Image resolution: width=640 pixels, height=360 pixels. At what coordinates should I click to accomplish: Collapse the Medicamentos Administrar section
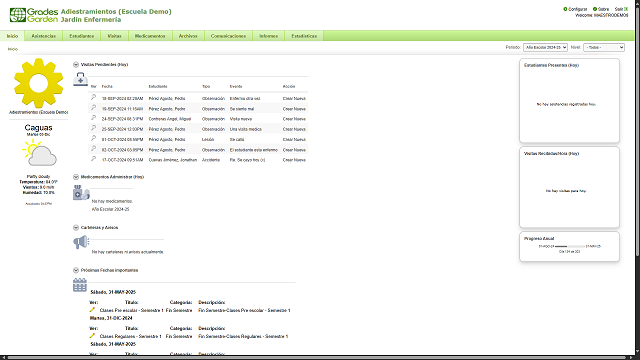point(76,177)
